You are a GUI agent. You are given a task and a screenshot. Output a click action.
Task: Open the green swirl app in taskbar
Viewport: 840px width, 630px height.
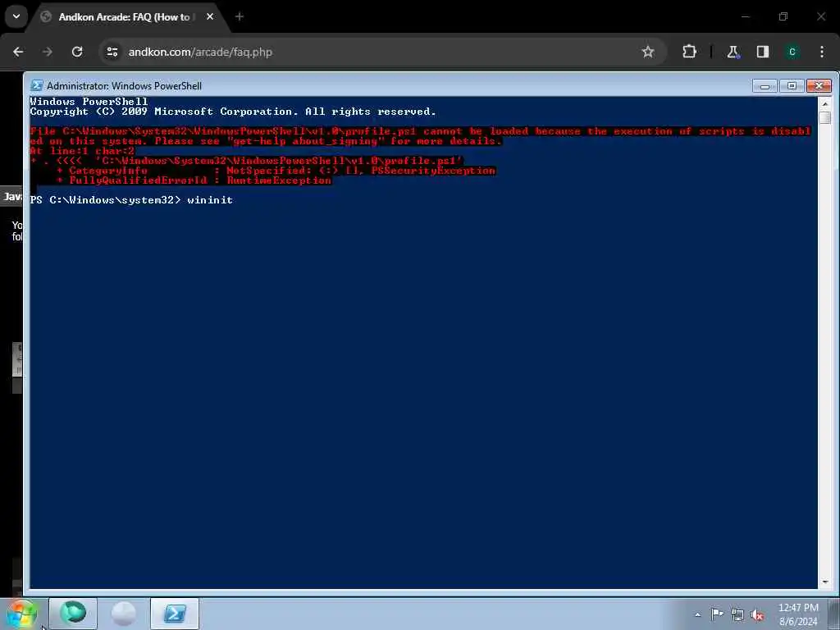pos(73,614)
